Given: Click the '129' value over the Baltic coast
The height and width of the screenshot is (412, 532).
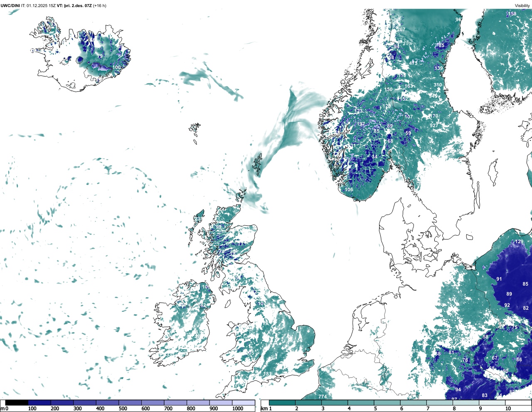Looking at the screenshot, I should click(519, 242).
